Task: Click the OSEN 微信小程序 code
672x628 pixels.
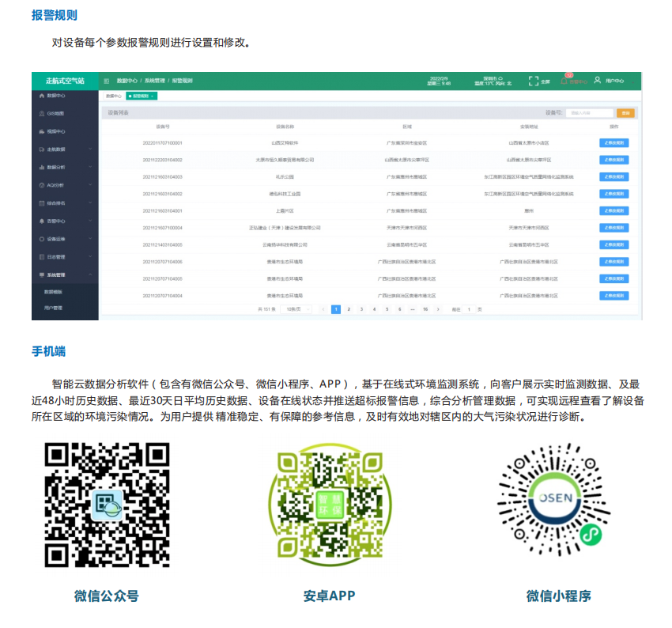Action: click(x=554, y=499)
